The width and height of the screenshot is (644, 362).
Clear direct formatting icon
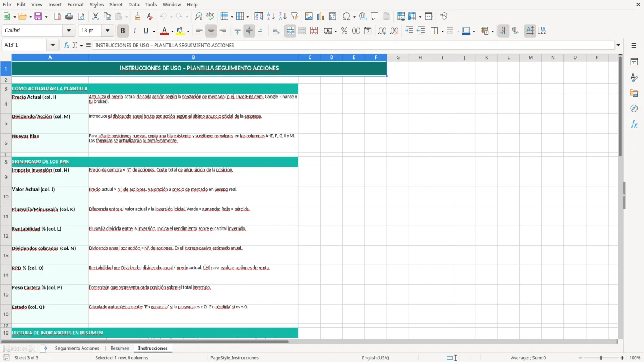(149, 17)
